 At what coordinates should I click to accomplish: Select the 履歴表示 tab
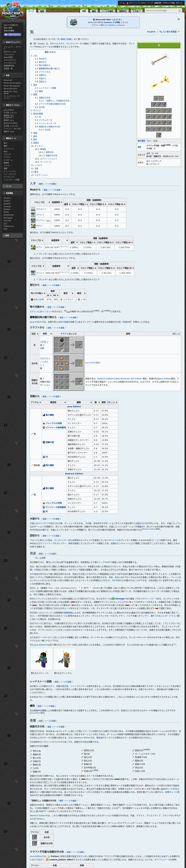pos(123,11)
